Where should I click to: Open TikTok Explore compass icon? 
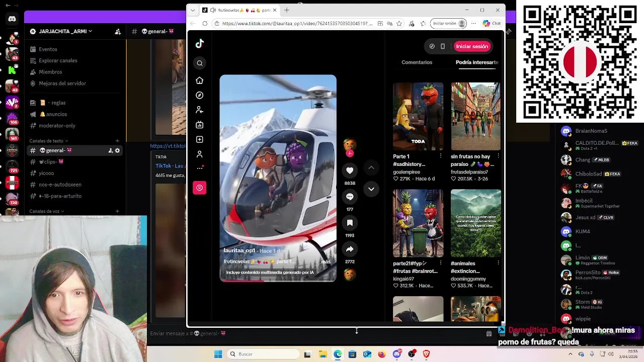200,95
